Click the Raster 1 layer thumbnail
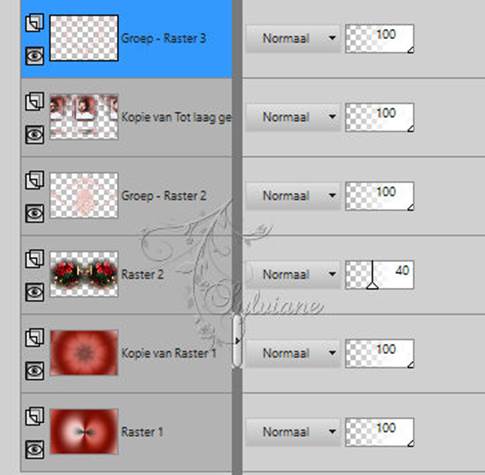 (84, 432)
